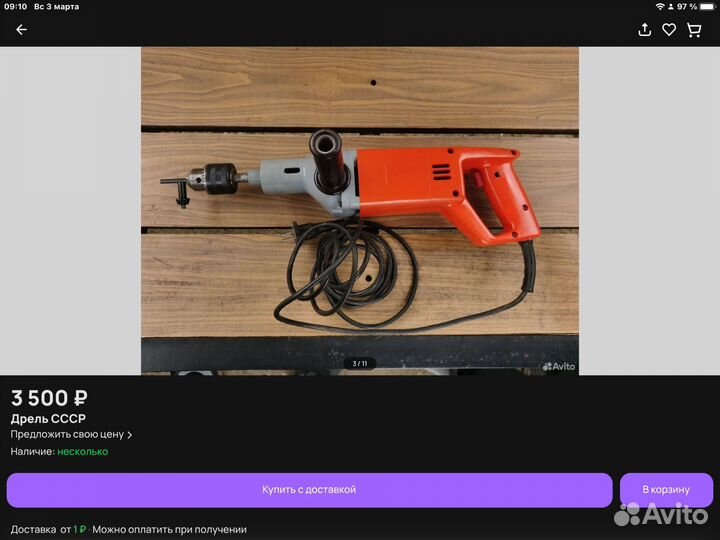The width and height of the screenshot is (720, 540).
Task: Tap the large Avito logo at bottom right
Action: pyautogui.click(x=661, y=514)
